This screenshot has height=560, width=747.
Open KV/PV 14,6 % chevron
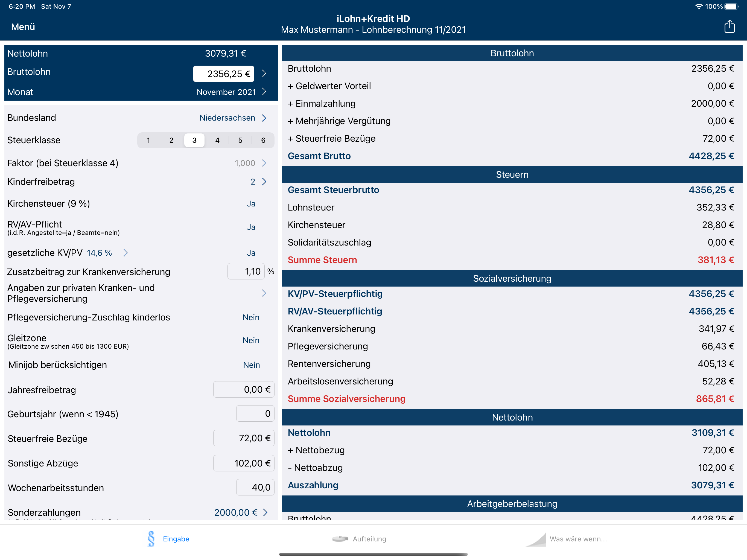(126, 253)
